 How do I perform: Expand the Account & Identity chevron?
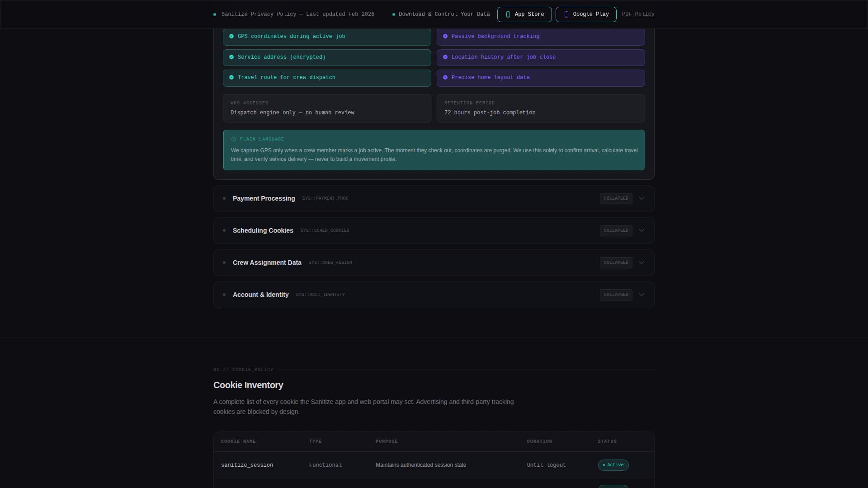pyautogui.click(x=641, y=295)
